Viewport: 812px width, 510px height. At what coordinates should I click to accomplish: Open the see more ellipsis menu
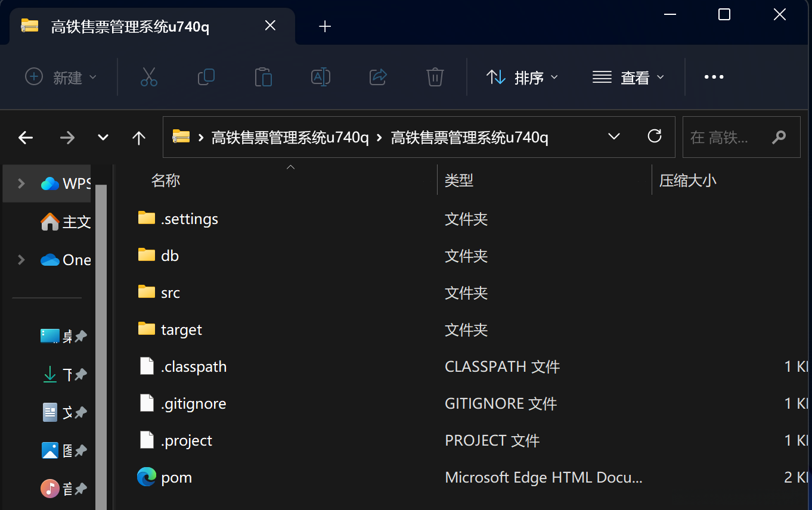coord(714,77)
